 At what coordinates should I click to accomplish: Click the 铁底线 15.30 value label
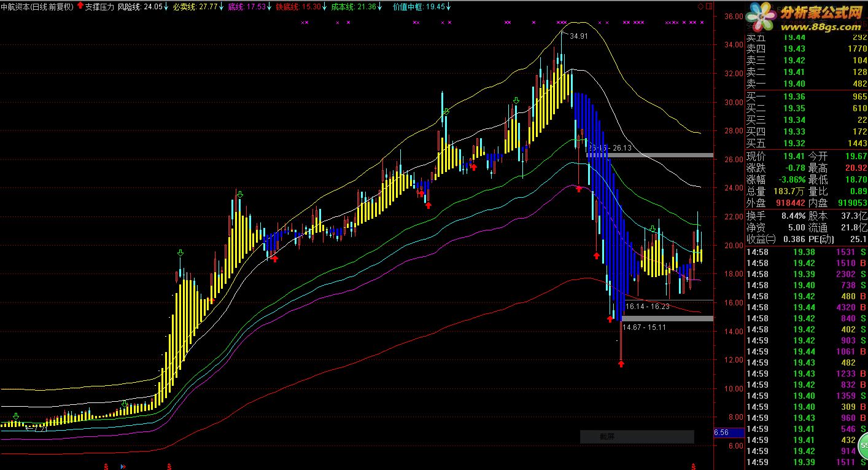point(299,7)
